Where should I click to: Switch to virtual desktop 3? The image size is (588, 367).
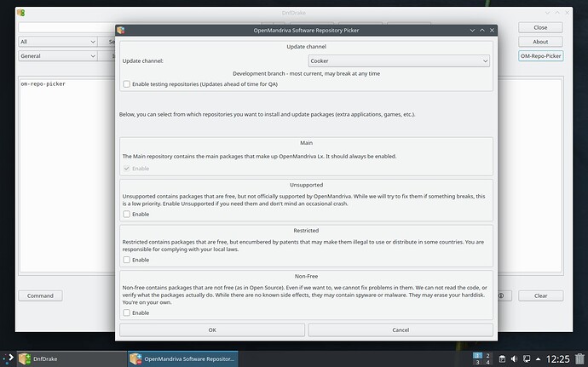(477, 362)
